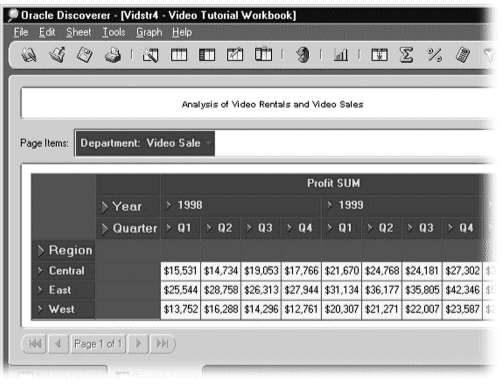Select Central Q3 1999 cell $24,181
The height and width of the screenshot is (388, 502).
click(x=422, y=271)
